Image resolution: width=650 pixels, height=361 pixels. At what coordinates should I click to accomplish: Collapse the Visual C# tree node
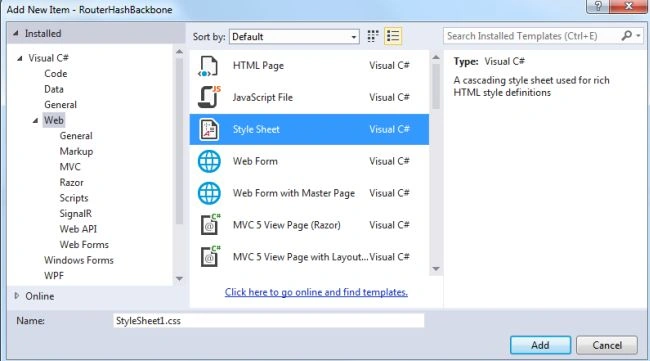click(20, 58)
